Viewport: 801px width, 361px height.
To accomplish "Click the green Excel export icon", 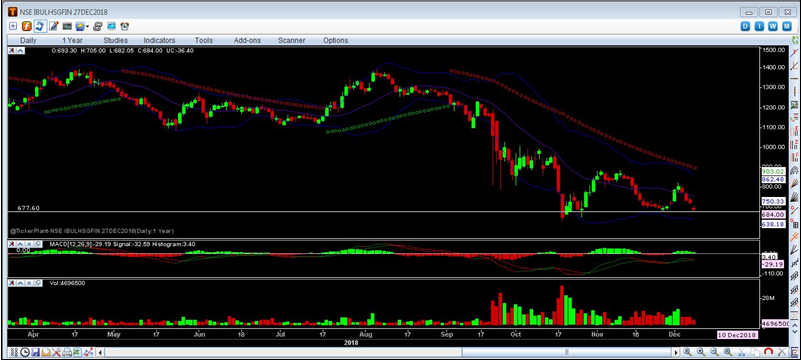I will [x=77, y=352].
